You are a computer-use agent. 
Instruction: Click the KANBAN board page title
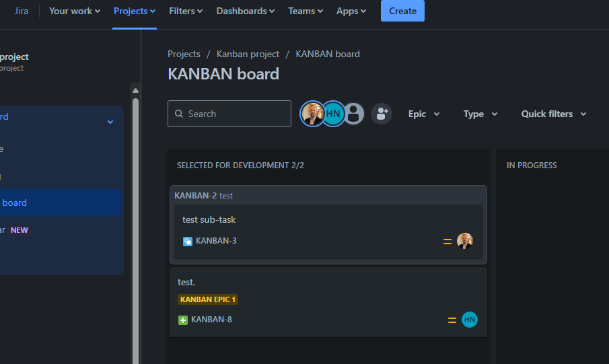pos(223,74)
